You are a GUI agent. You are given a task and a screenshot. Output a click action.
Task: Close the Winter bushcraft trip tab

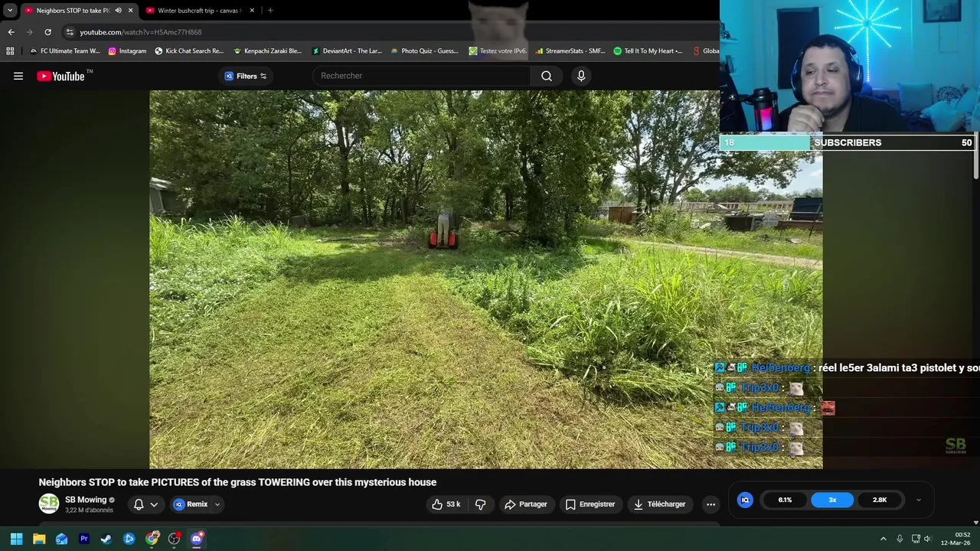point(252,10)
